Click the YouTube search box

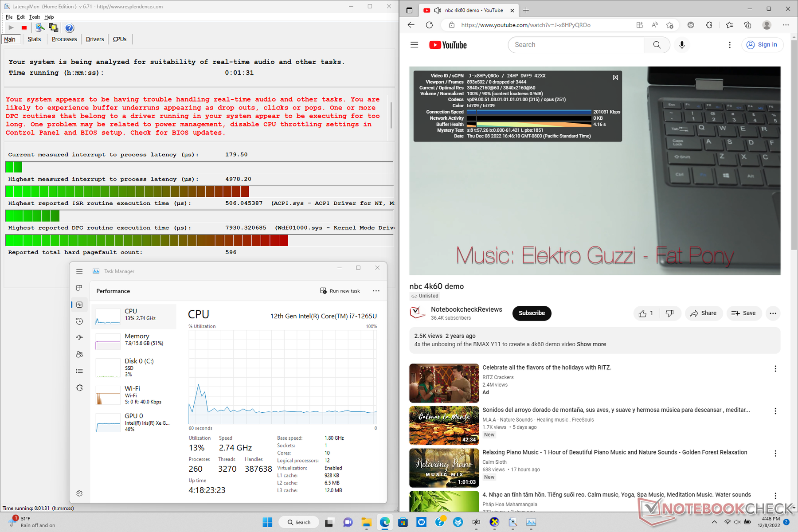click(x=576, y=45)
